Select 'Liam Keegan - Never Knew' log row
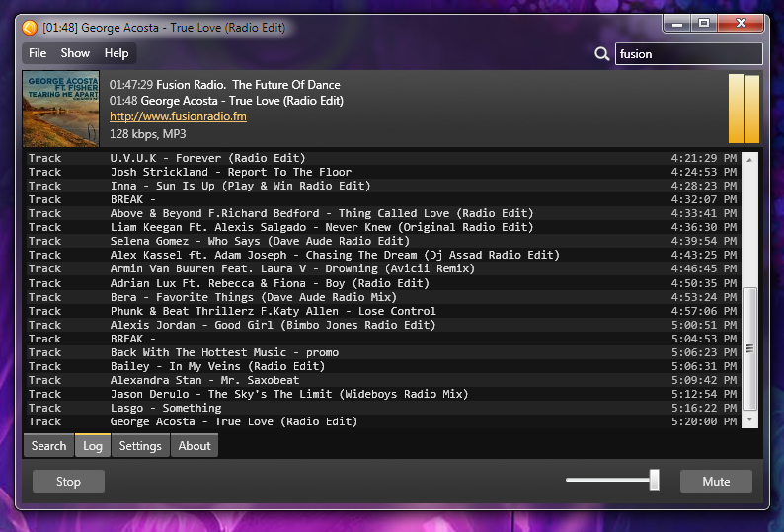Viewport: 784px width, 532px height. pyautogui.click(x=383, y=227)
